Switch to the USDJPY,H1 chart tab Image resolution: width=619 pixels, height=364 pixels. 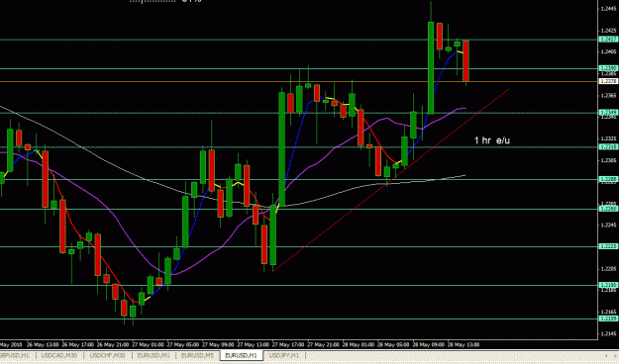point(283,356)
